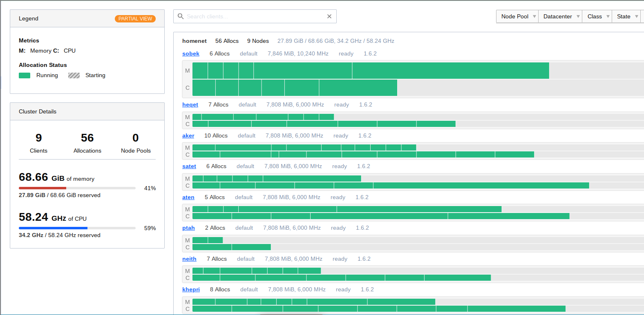Open the aten client link
644x315 pixels.
[x=188, y=197]
